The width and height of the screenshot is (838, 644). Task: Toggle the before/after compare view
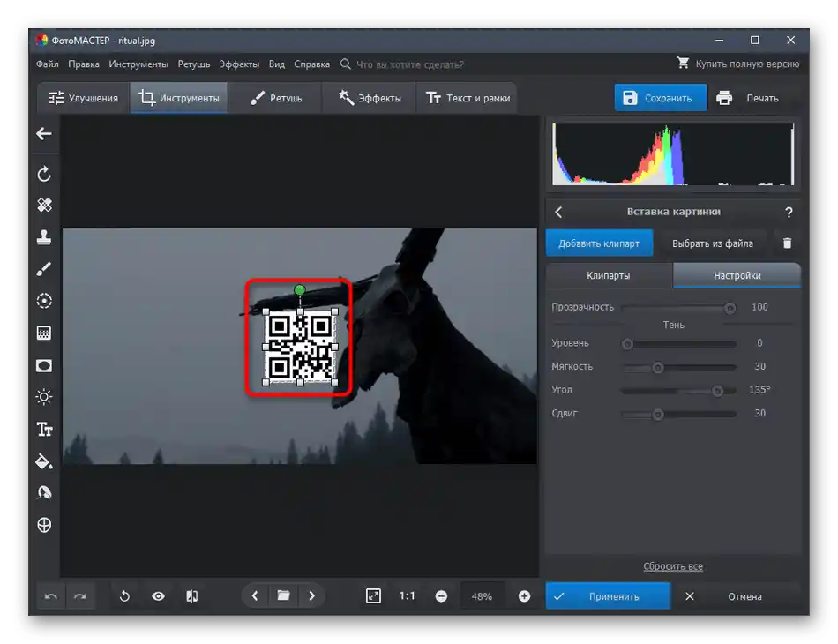click(x=191, y=596)
